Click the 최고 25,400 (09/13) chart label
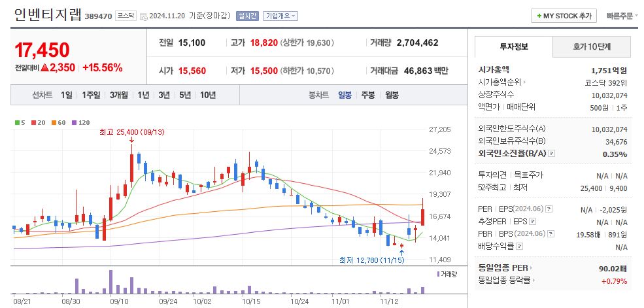Image resolution: width=644 pixels, height=308 pixels. click(132, 132)
